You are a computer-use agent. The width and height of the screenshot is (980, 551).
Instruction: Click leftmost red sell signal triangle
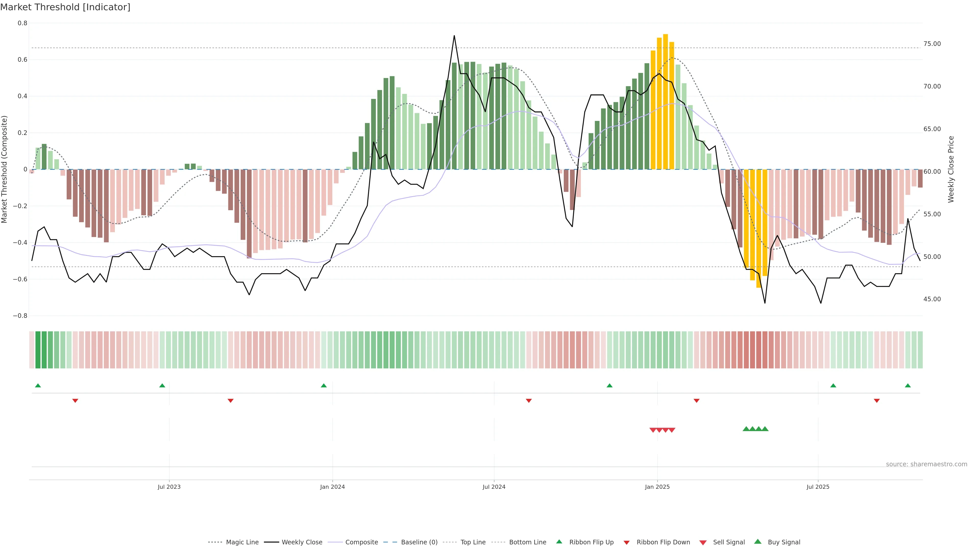(x=653, y=430)
